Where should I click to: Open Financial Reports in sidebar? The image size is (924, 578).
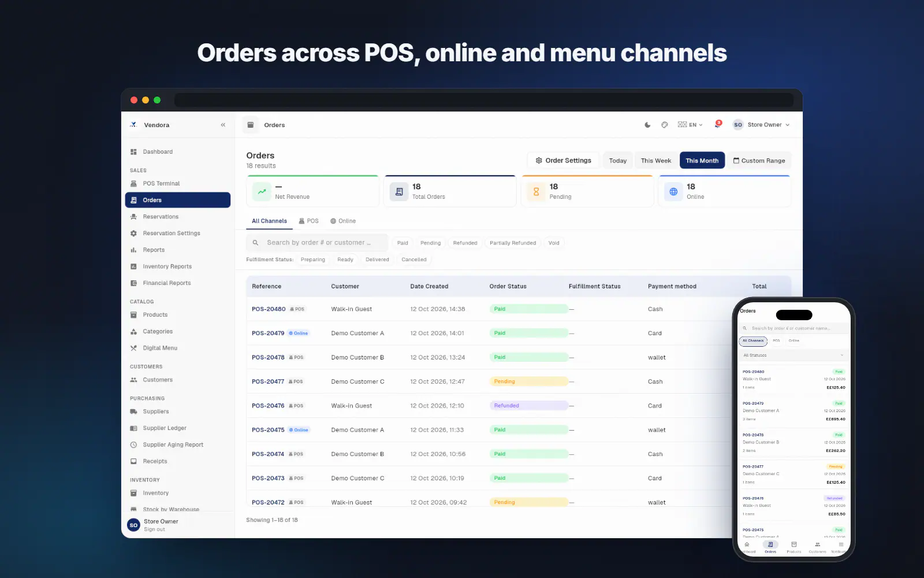[x=178, y=283]
